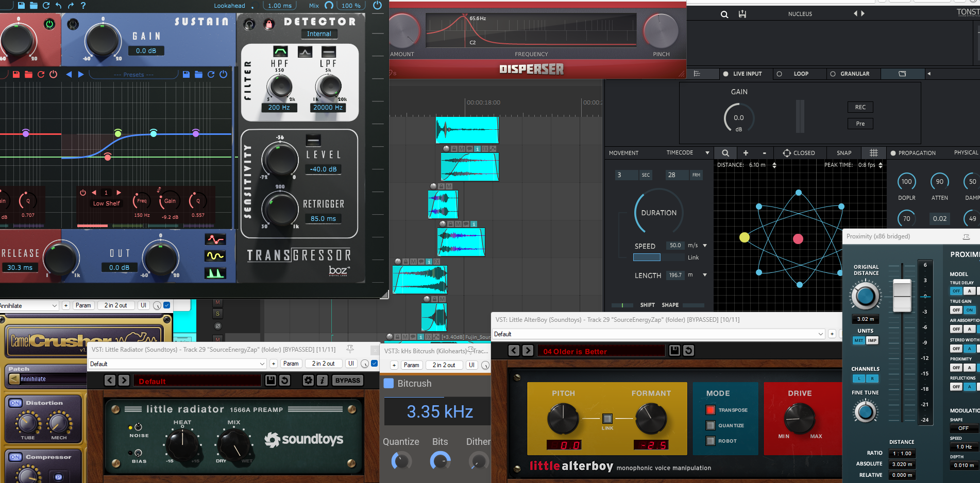Click the redo arrow in Transgressor toolbar
980x483 pixels.
coord(71,5)
